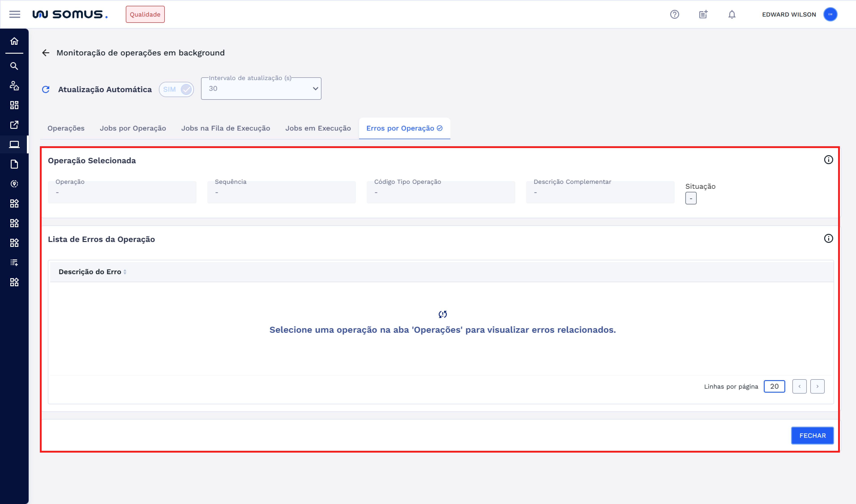This screenshot has height=504, width=856.
Task: Open the hamburger main menu
Action: coord(15,14)
